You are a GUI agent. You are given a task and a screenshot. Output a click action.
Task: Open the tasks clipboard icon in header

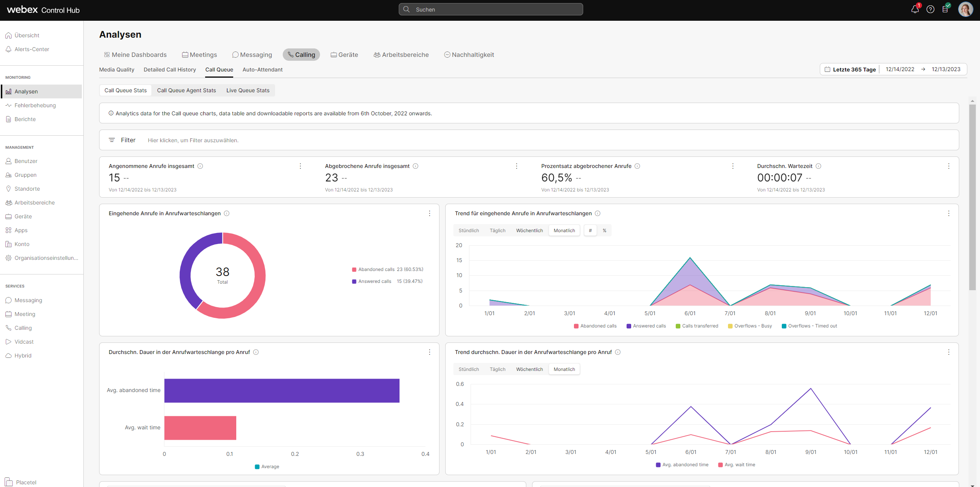click(945, 10)
